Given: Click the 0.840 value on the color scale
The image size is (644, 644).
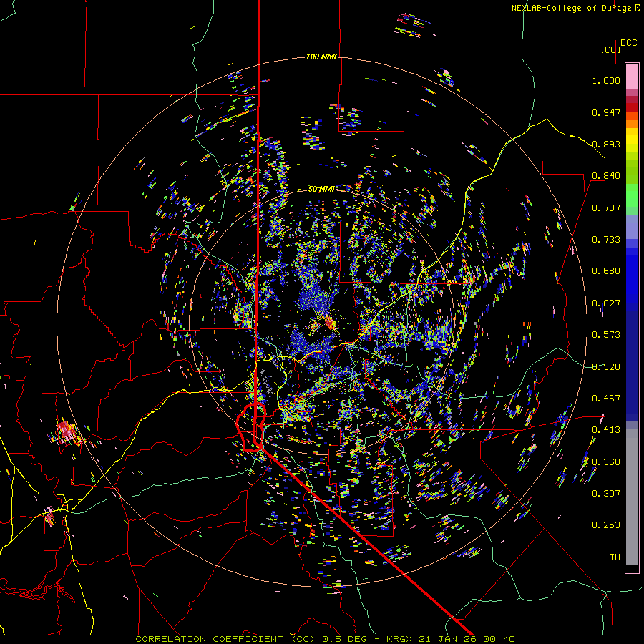Looking at the screenshot, I should tap(606, 176).
